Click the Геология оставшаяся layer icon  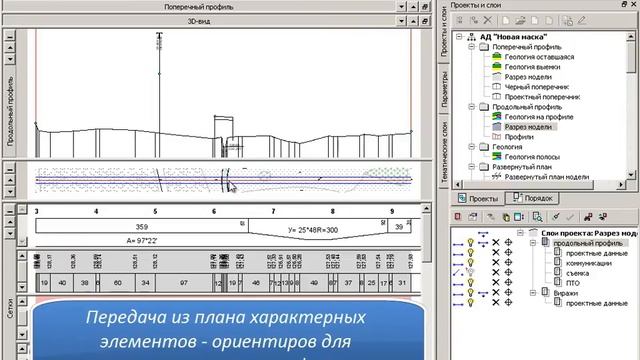496,56
